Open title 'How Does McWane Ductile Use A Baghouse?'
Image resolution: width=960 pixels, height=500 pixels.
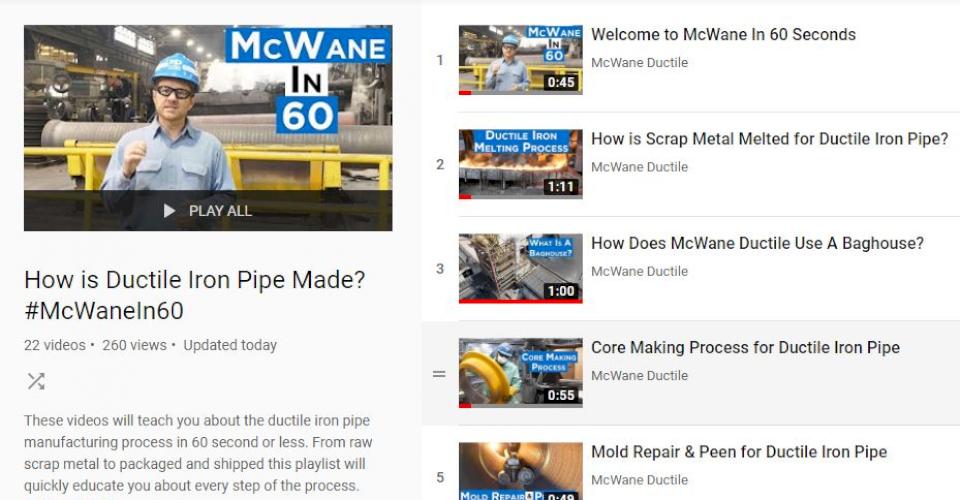pos(757,243)
